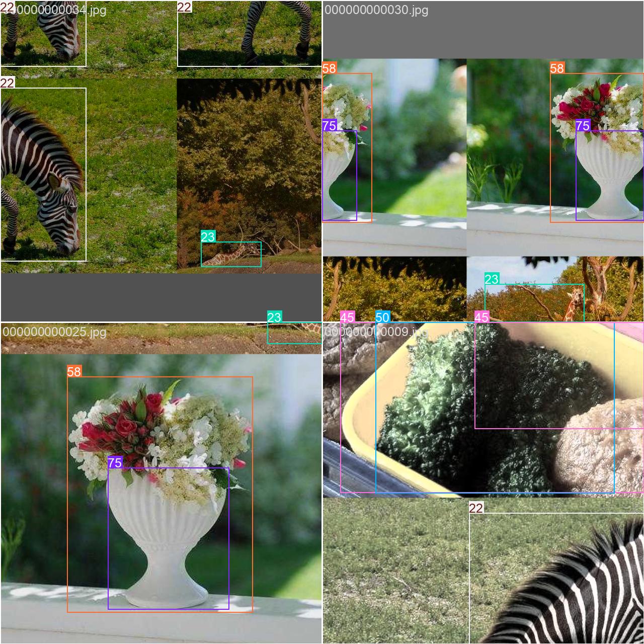This screenshot has width=644, height=644.
Task: Select the 22 tag above the zebra mane close-up
Action: click(x=476, y=508)
